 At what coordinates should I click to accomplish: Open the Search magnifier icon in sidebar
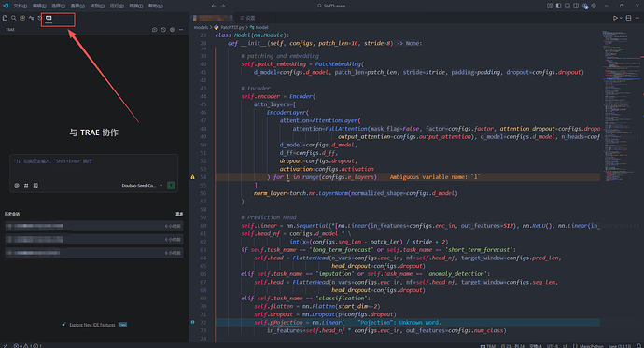[14, 18]
